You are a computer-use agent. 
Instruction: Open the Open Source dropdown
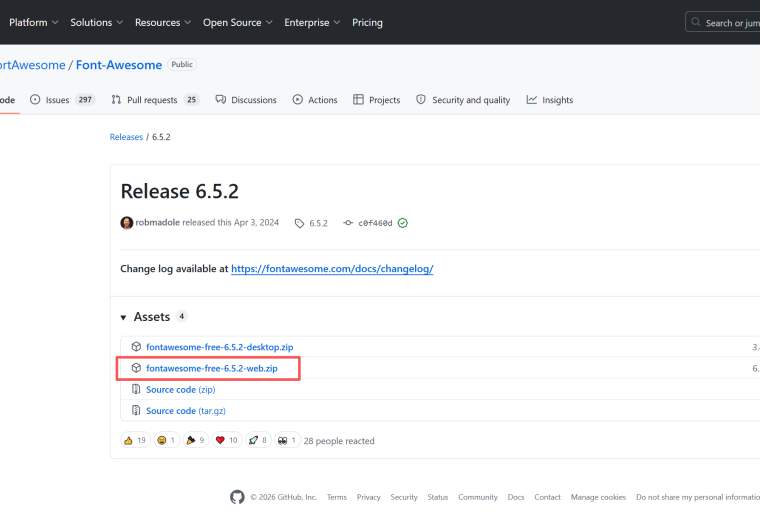click(238, 23)
